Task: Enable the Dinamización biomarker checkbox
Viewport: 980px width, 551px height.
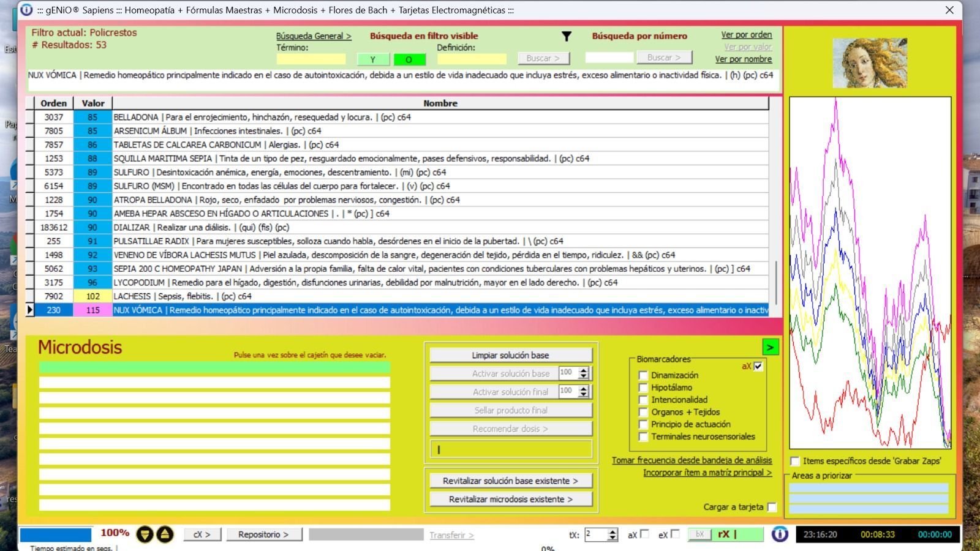Action: [643, 375]
